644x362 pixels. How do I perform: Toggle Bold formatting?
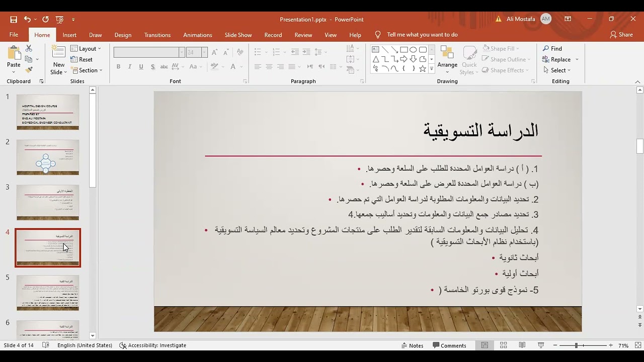pyautogui.click(x=118, y=67)
